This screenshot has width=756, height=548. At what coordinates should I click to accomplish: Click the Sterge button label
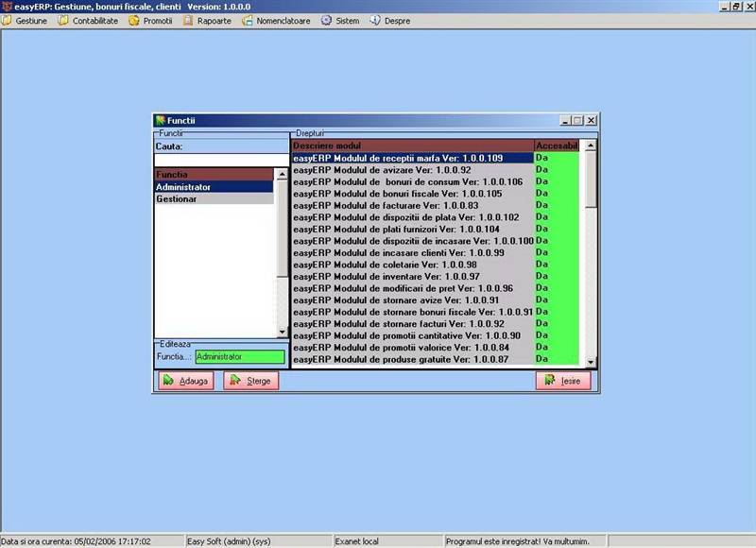pos(258,381)
